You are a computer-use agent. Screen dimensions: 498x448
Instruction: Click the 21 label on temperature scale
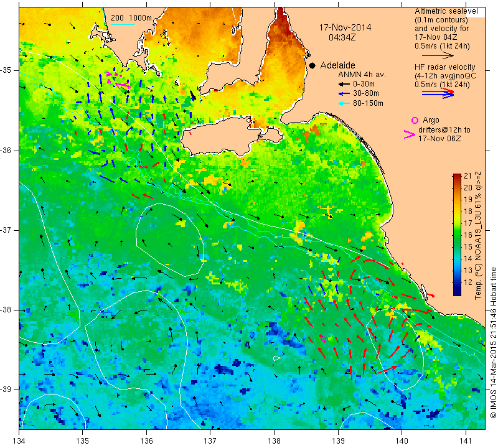click(468, 176)
